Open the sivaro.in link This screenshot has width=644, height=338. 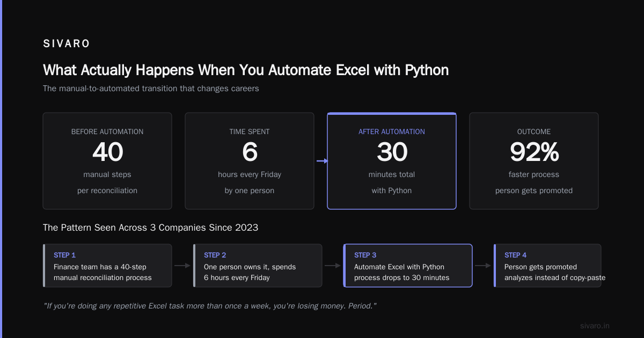coord(595,326)
